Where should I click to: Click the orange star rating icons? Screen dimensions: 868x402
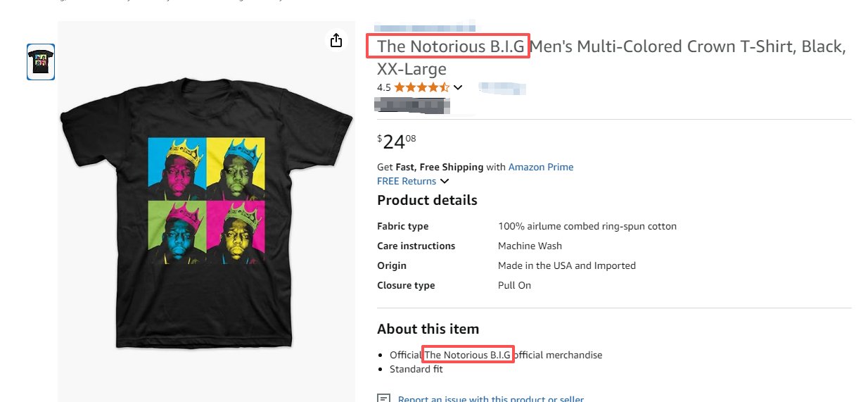[421, 87]
